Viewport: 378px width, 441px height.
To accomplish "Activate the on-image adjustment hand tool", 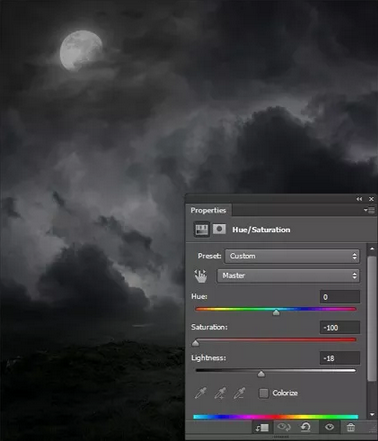I will pos(201,276).
